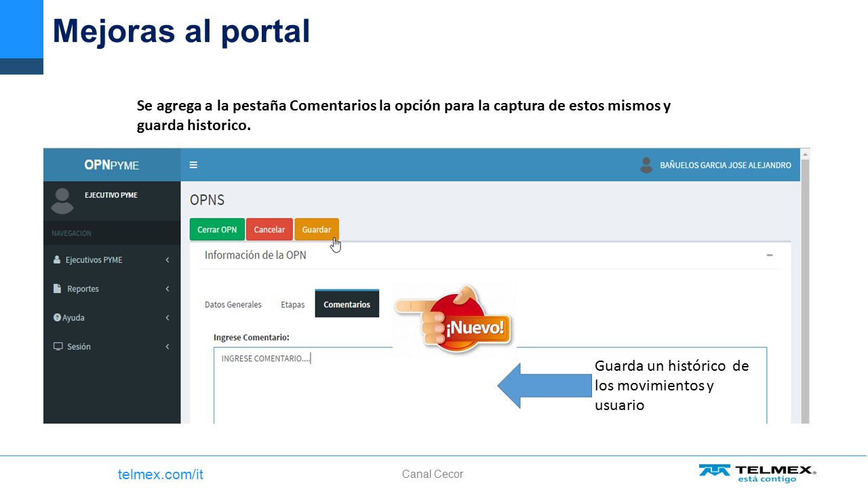Click the Ingrese Comentario label
868x488 pixels.
[252, 337]
